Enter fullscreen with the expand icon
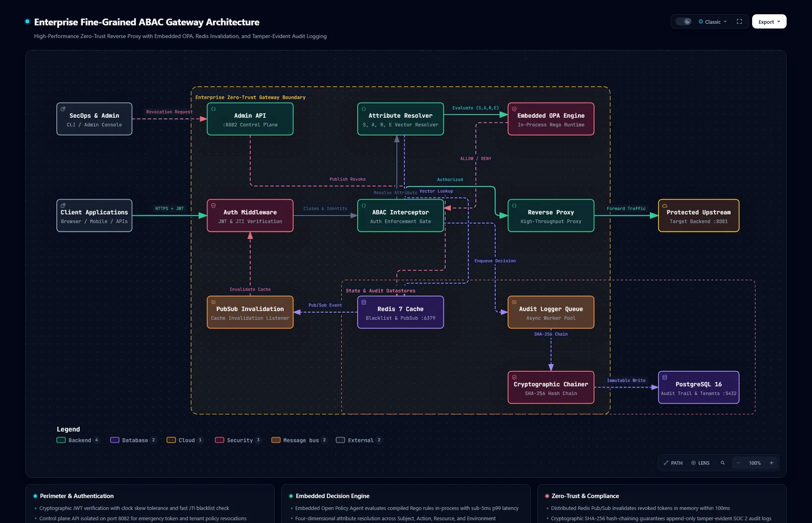The height and width of the screenshot is (523, 812). point(739,22)
